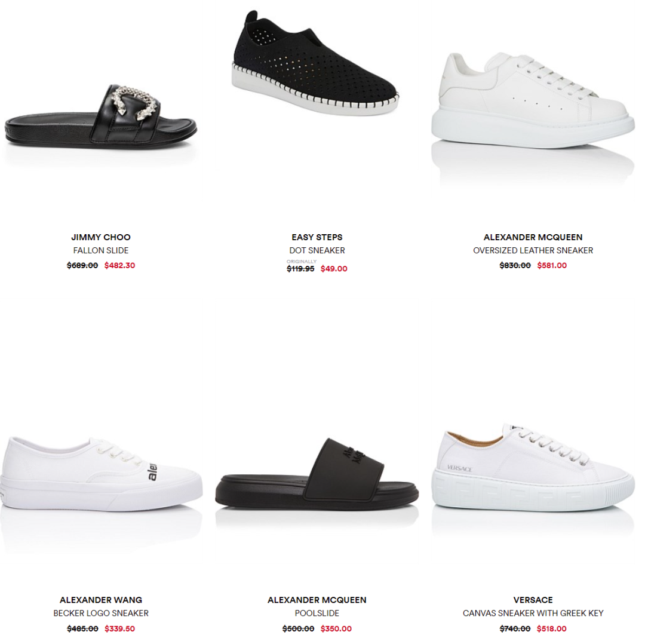
Task: Click the $49.00 sale price
Action: pyautogui.click(x=334, y=269)
